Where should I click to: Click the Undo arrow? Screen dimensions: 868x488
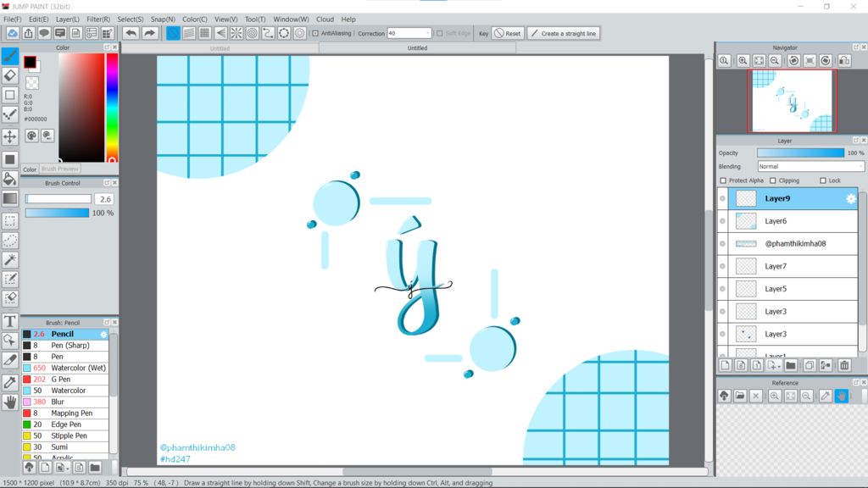click(x=131, y=33)
